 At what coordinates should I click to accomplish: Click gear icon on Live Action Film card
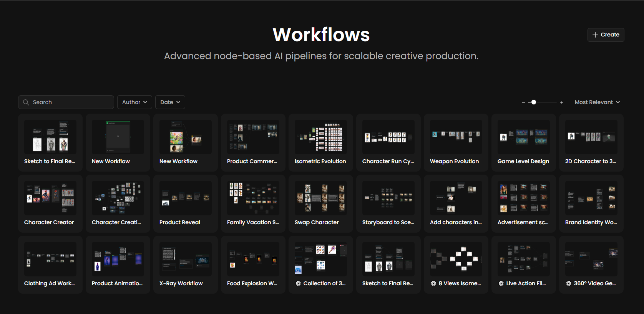click(x=501, y=283)
